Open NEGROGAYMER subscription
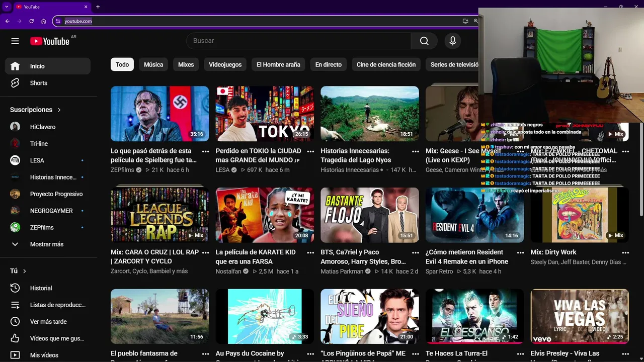644x362 pixels. (48, 211)
